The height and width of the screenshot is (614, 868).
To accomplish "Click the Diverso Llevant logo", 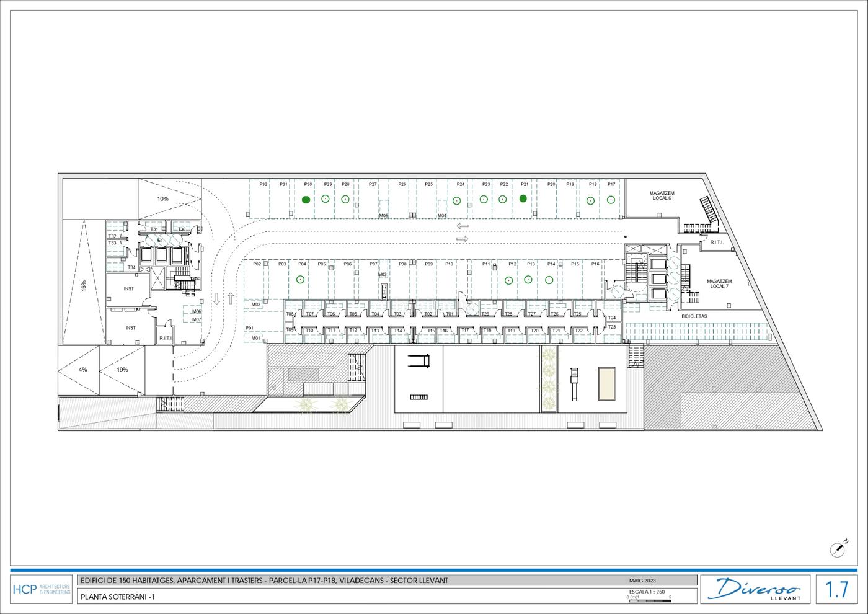I will pos(758,589).
